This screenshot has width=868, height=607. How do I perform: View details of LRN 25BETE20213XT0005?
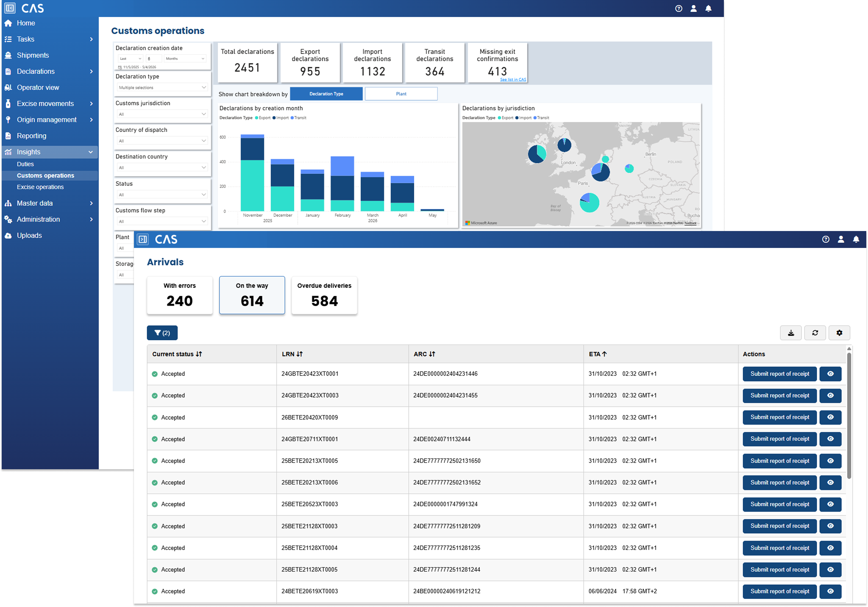pyautogui.click(x=830, y=461)
